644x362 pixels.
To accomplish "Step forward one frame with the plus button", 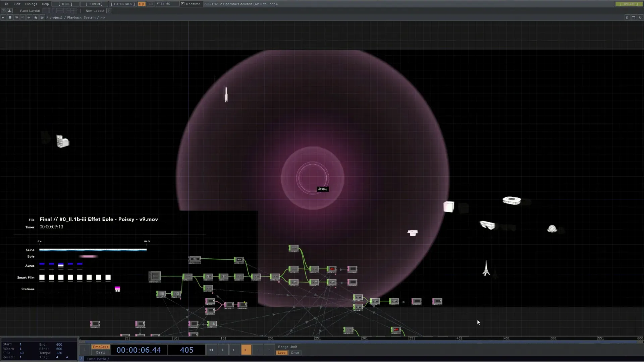I will pyautogui.click(x=269, y=350).
